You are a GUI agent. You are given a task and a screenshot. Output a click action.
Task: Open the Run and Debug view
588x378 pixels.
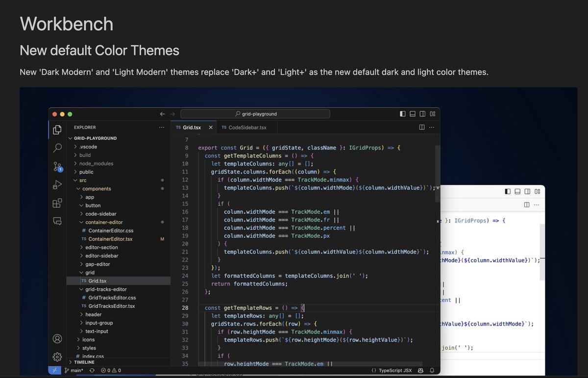[x=57, y=184]
